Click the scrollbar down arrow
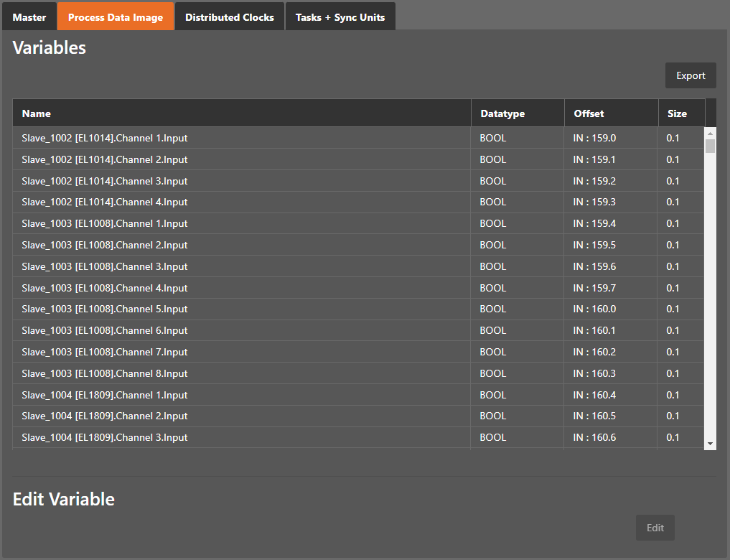Viewport: 730px width, 560px height. [711, 444]
